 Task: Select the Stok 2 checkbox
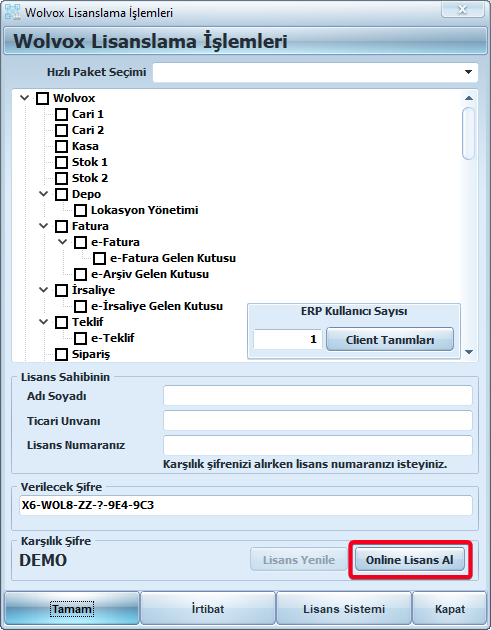point(61,178)
